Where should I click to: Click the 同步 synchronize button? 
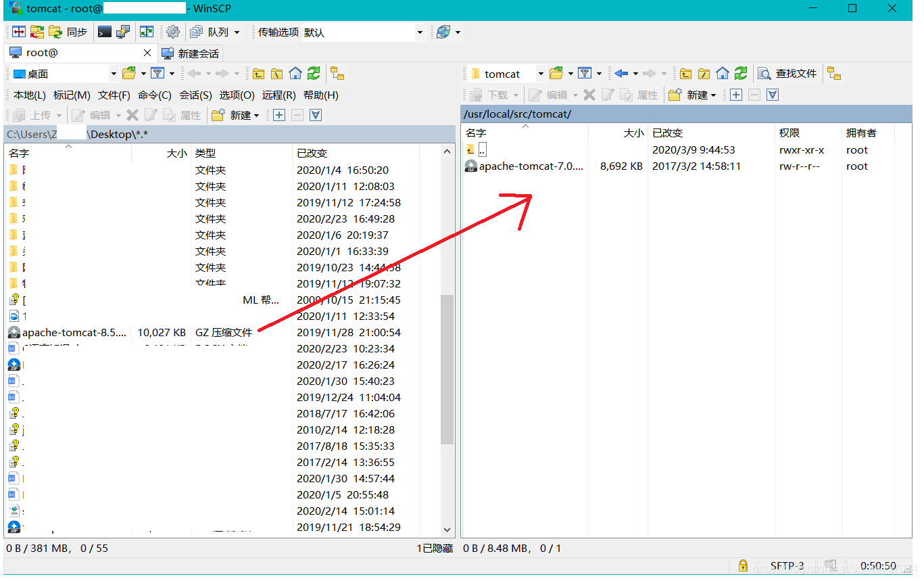68,32
